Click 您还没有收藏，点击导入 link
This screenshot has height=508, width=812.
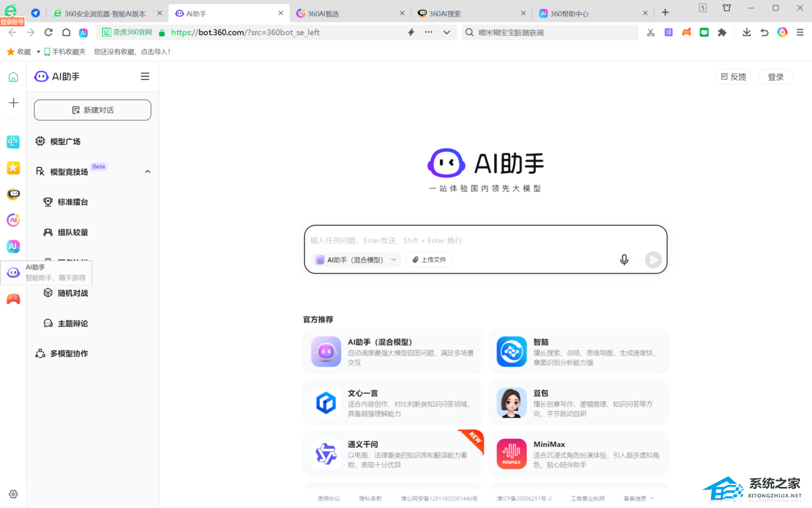coord(132,51)
